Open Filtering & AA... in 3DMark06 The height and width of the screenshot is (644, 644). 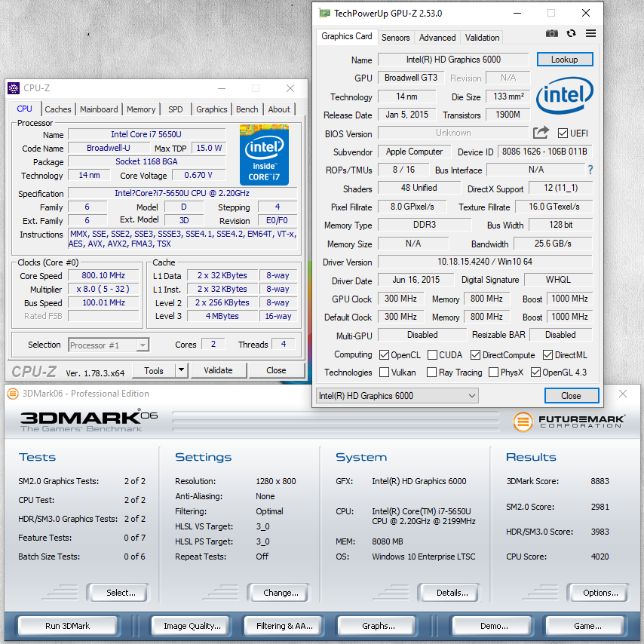284,626
